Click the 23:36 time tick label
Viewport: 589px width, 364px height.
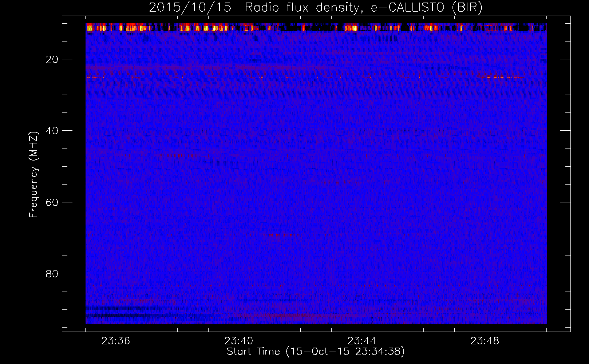pos(116,341)
